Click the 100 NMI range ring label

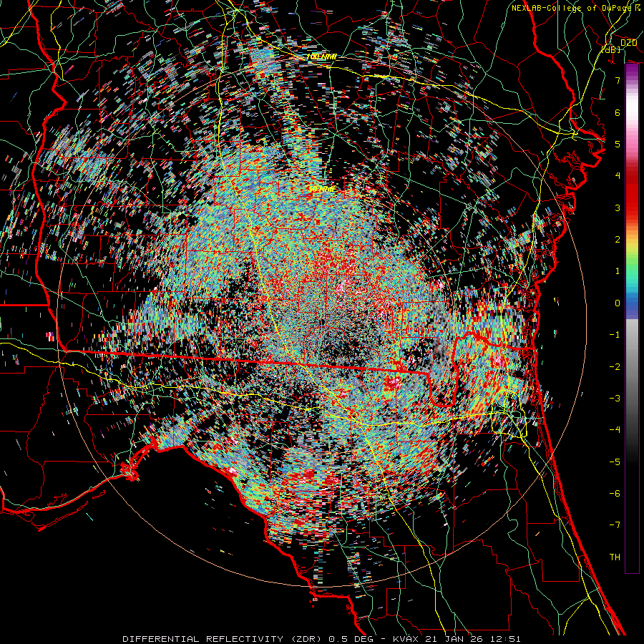(x=321, y=57)
